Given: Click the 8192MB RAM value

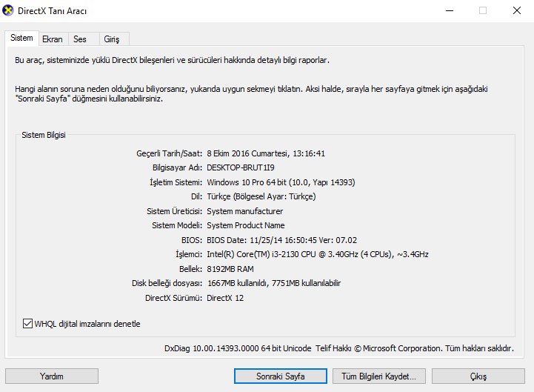Looking at the screenshot, I should tap(230, 269).
